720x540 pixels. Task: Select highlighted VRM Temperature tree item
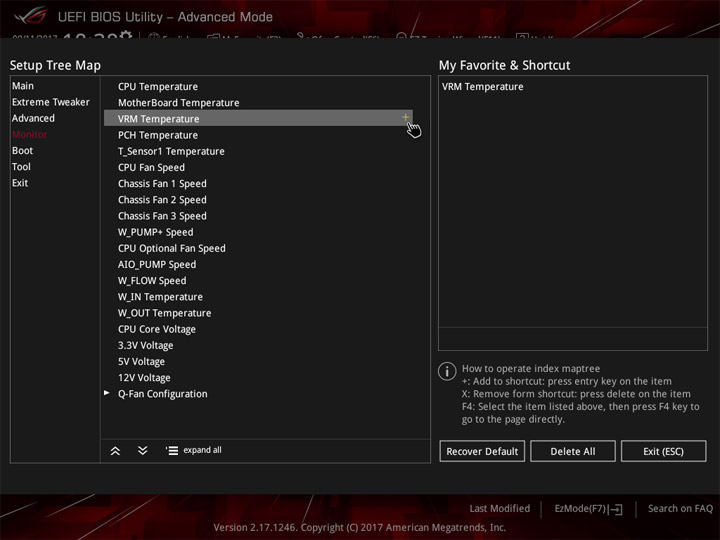click(x=258, y=118)
